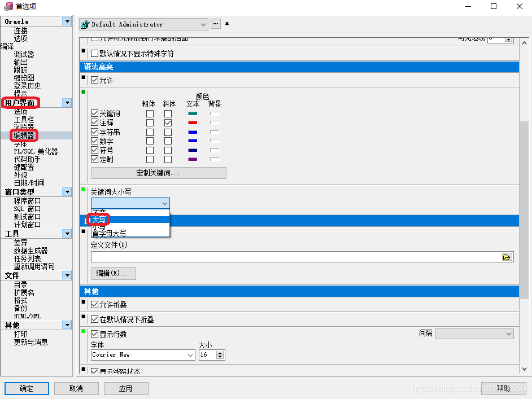The height and width of the screenshot is (399, 532).
Task: Collapse the 窗口类型 section arrow
Action: [67, 192]
